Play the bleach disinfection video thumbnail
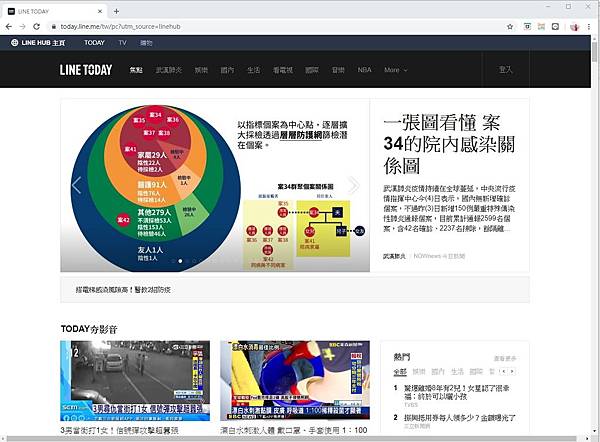The height and width of the screenshot is (442, 600). click(x=295, y=381)
